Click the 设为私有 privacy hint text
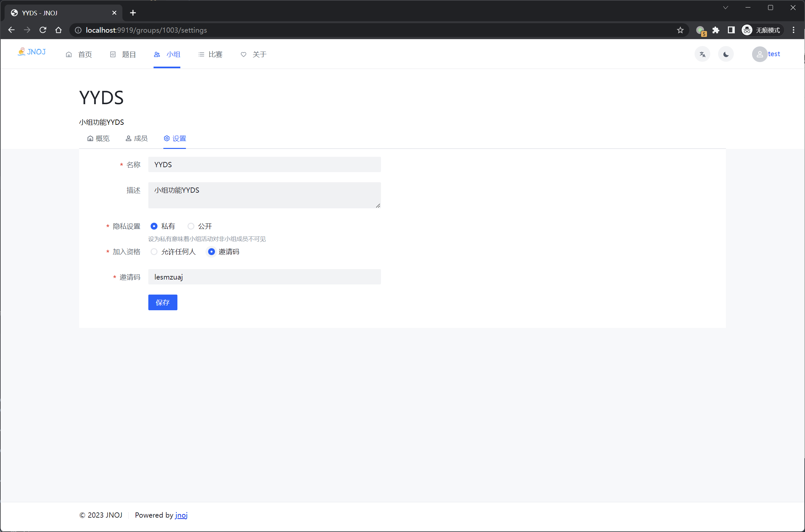 pos(207,239)
